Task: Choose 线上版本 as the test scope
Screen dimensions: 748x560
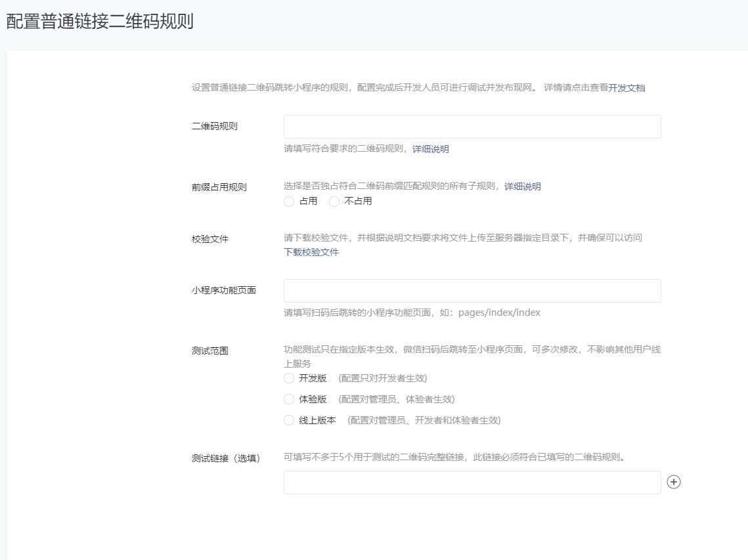Action: click(x=289, y=420)
